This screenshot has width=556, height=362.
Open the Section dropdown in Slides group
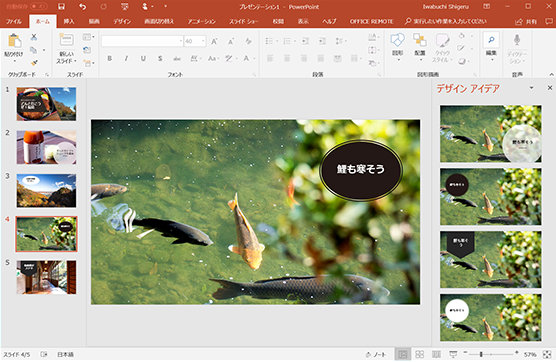88,63
